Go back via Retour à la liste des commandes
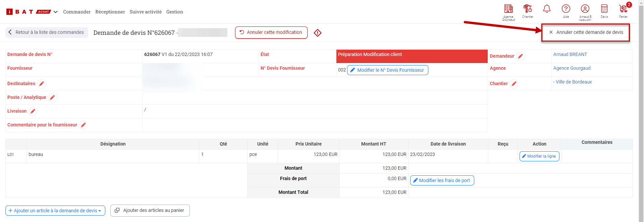Screen dimensions: 644x222 (x=47, y=33)
